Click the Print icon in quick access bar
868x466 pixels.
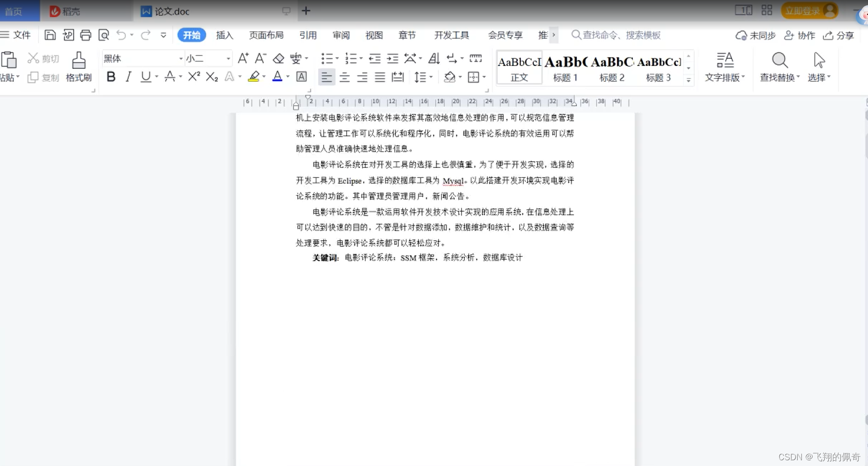point(86,35)
